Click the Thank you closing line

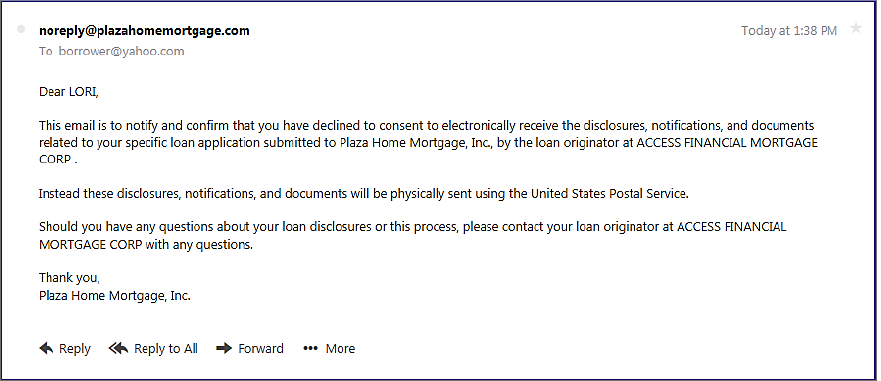[x=70, y=278]
